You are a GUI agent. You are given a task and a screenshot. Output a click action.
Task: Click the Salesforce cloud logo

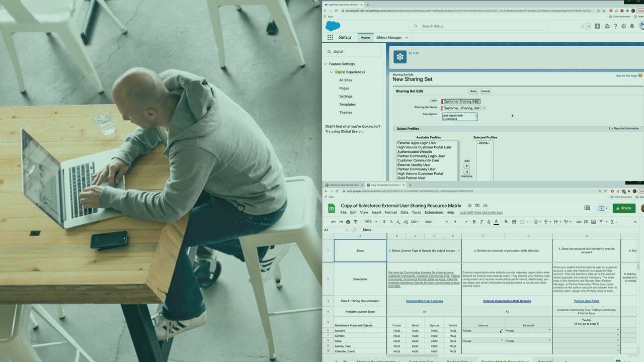pos(333,26)
